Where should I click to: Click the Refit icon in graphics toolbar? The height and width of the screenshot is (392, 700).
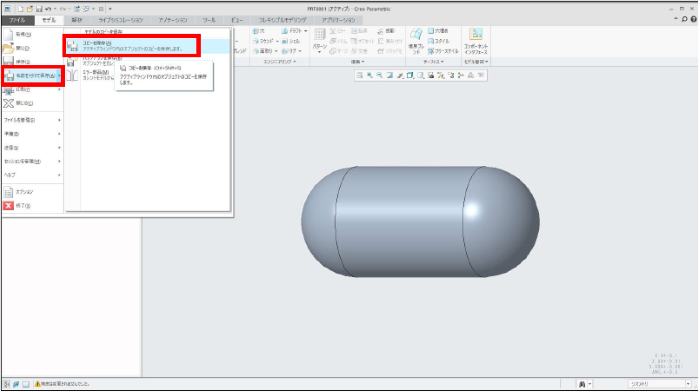tap(360, 75)
